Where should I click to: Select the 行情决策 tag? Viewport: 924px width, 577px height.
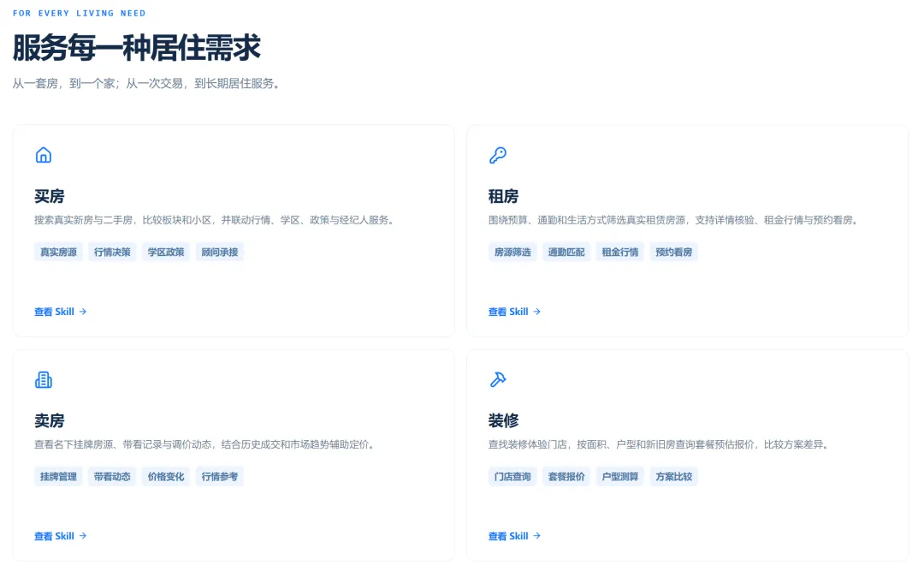pyautogui.click(x=113, y=253)
